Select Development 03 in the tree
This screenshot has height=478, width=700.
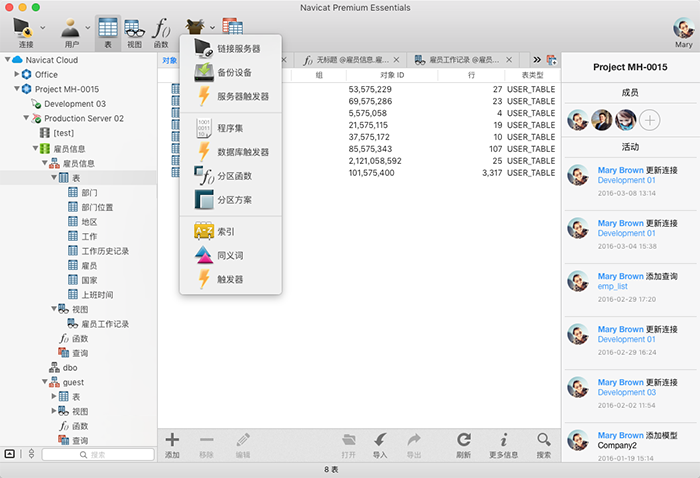pyautogui.click(x=75, y=104)
